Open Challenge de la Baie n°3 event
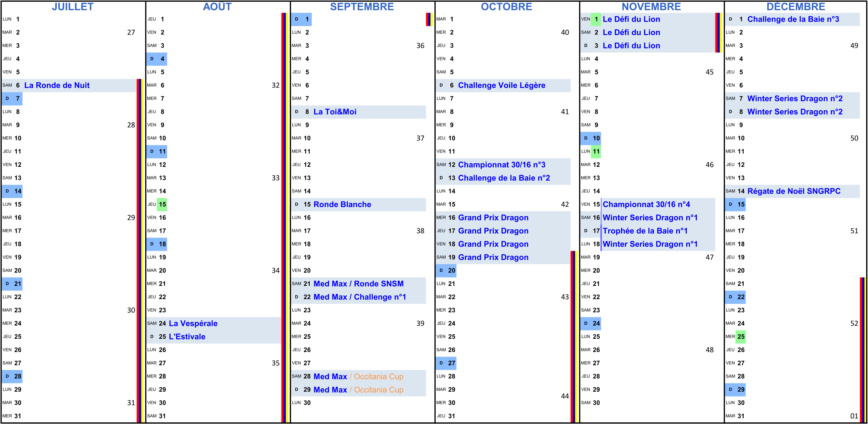The image size is (868, 424). (x=793, y=19)
